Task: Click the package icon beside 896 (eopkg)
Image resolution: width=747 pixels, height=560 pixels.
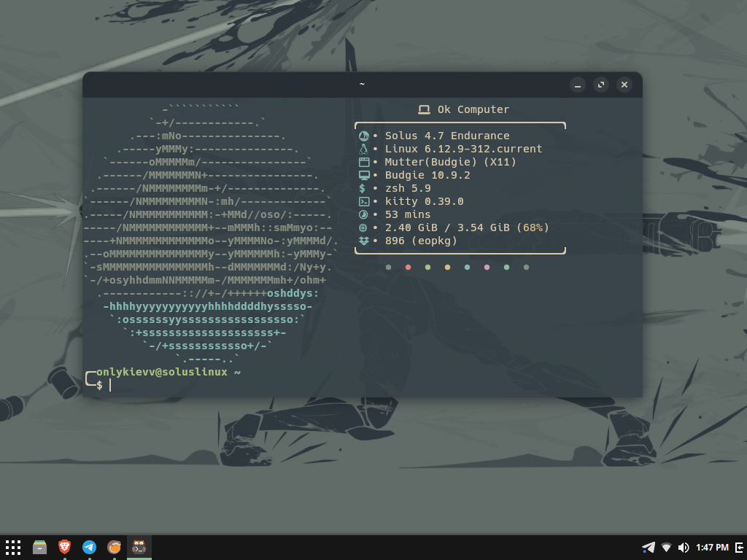Action: (x=363, y=241)
